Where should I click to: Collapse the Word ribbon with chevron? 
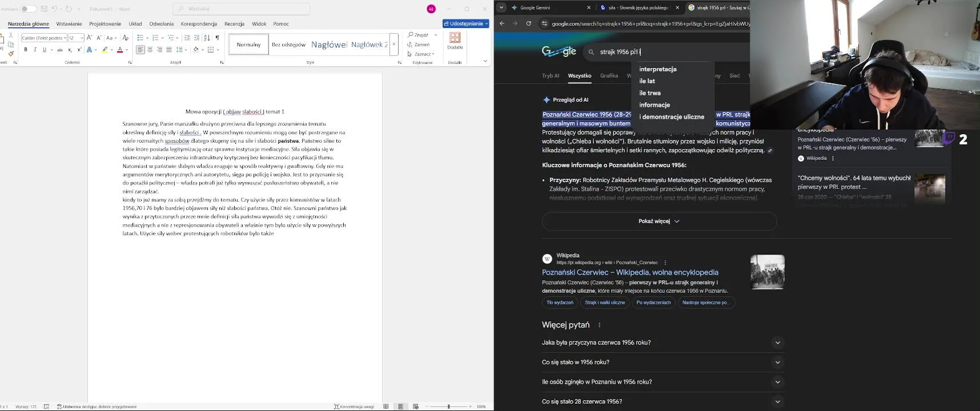485,61
